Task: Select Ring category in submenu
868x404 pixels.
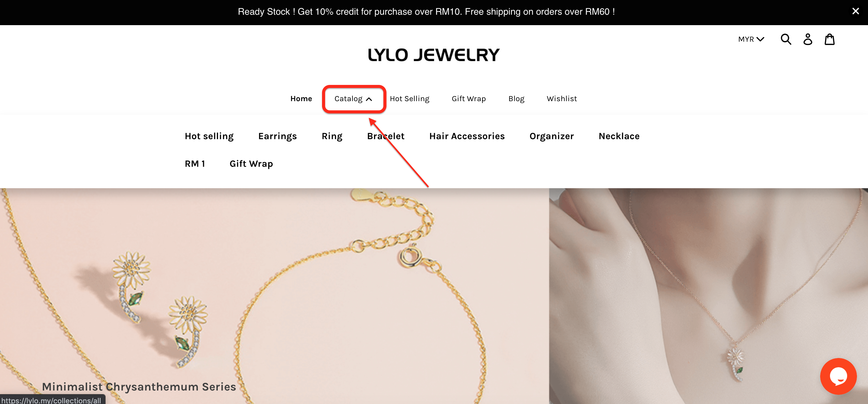Action: coord(332,136)
